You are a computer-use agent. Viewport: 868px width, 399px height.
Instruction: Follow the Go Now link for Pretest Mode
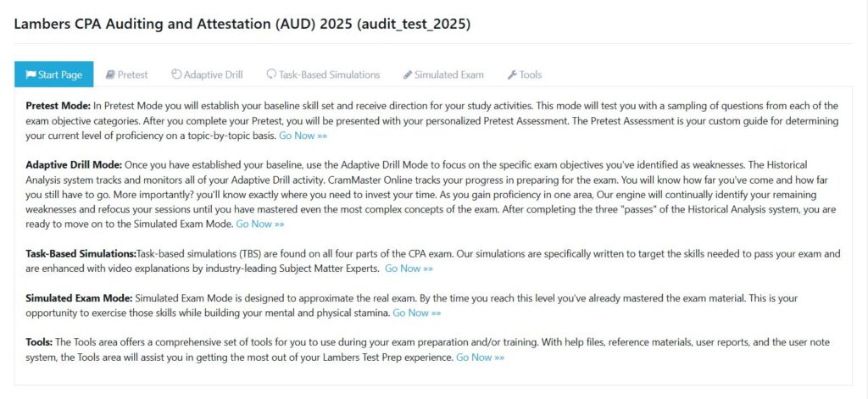pos(303,136)
